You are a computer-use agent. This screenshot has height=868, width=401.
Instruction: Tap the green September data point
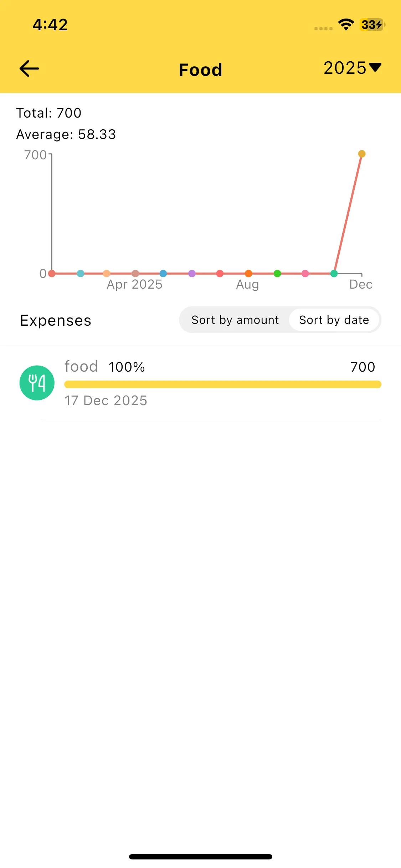pyautogui.click(x=277, y=274)
